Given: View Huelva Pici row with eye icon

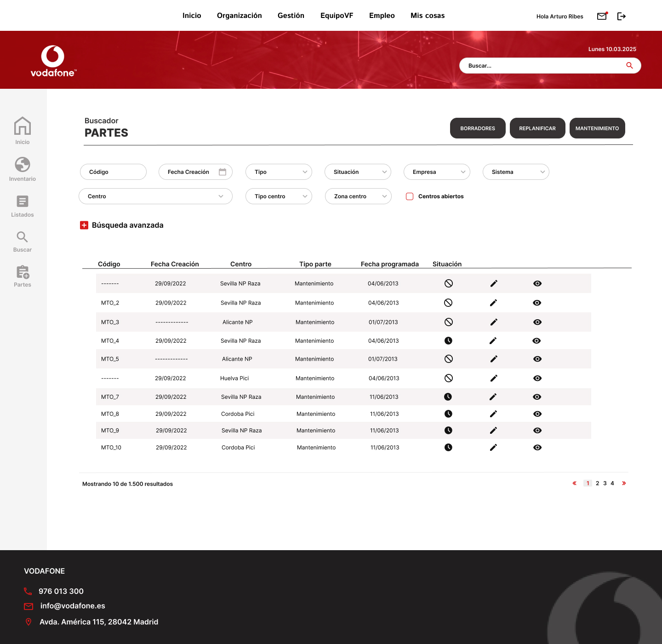Looking at the screenshot, I should 537,378.
